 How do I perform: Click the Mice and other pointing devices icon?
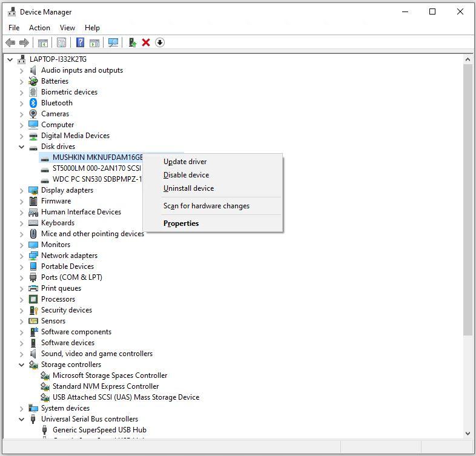(33, 234)
